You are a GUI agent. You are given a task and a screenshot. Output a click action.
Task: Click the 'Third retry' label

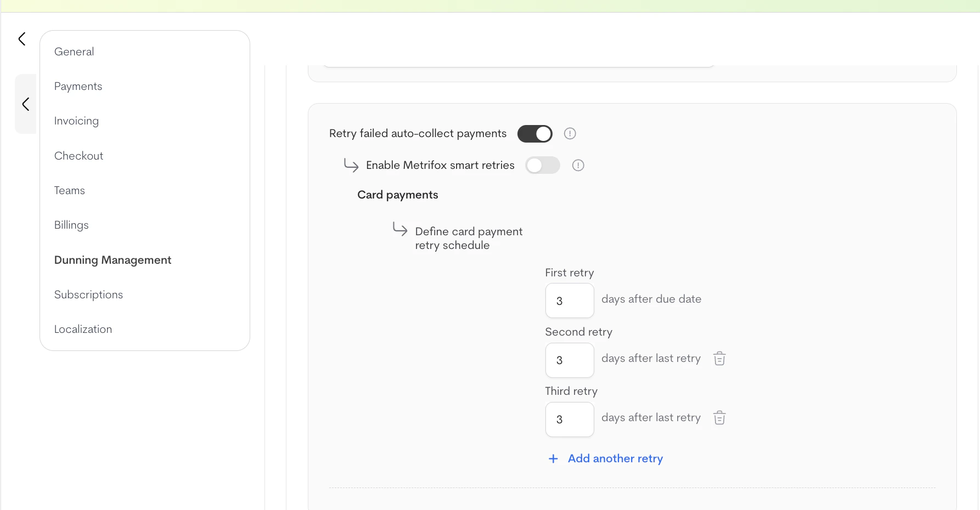571,391
